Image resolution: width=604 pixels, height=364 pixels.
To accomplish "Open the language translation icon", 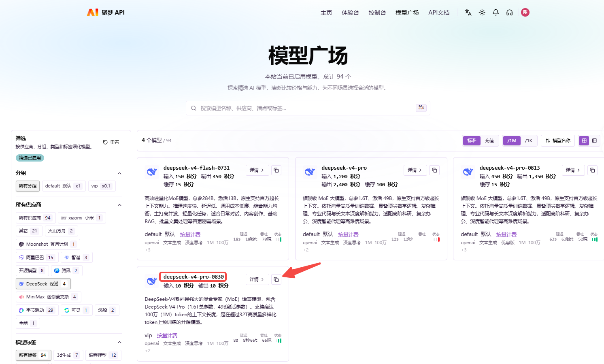I will [468, 13].
